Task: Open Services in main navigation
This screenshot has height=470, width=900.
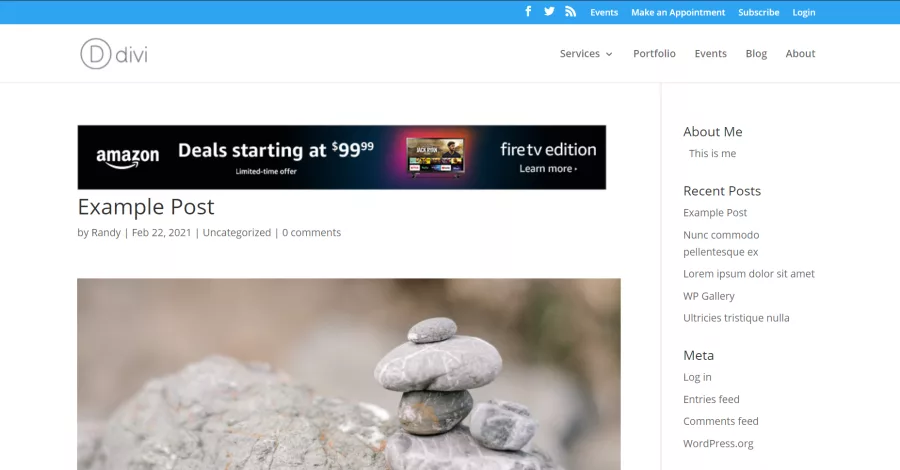Action: [580, 53]
